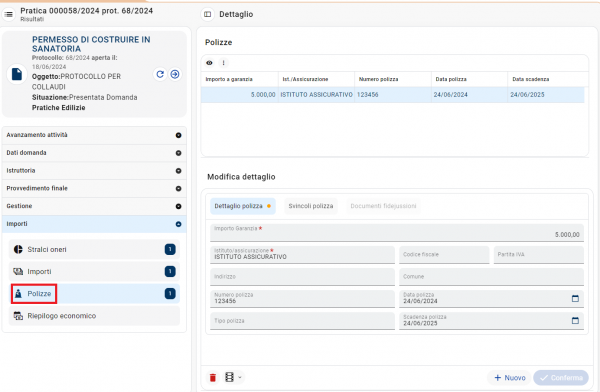
Task: Open the hamburger menu beside the Pratica title
Action: [8, 14]
